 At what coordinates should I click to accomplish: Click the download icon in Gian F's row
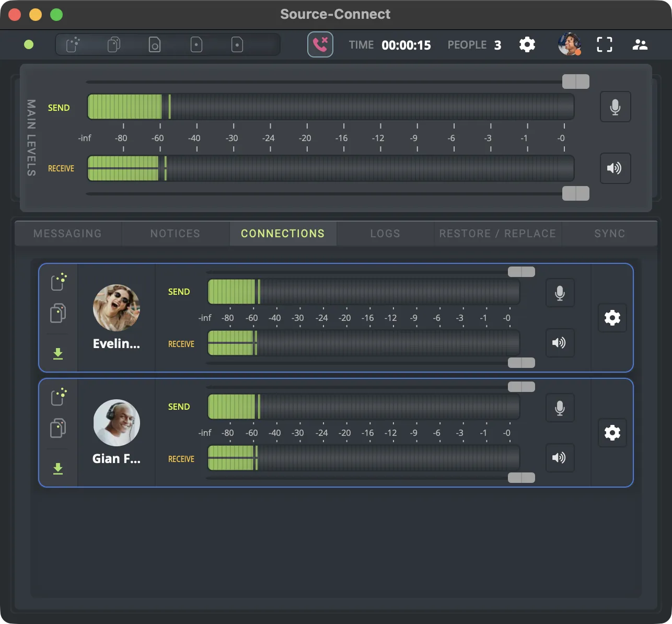tap(58, 469)
